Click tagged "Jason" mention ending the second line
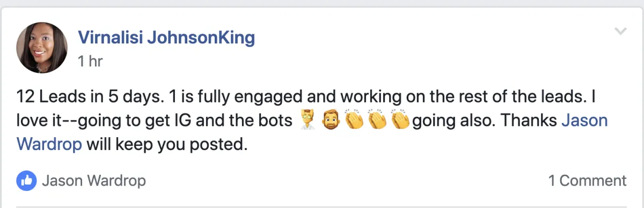The height and width of the screenshot is (208, 644). click(584, 121)
